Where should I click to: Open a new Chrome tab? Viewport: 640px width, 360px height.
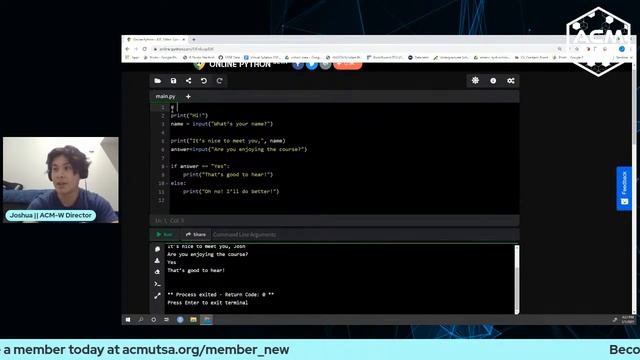194,40
